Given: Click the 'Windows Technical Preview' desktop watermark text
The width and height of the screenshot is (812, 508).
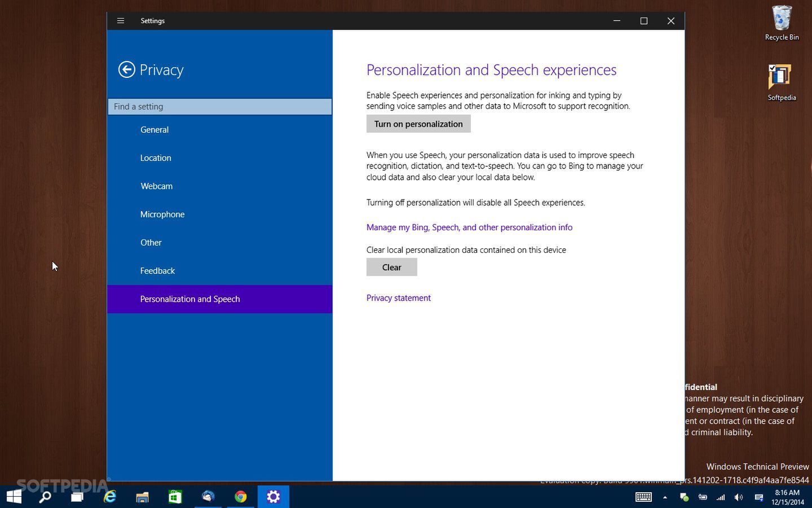Looking at the screenshot, I should (757, 467).
